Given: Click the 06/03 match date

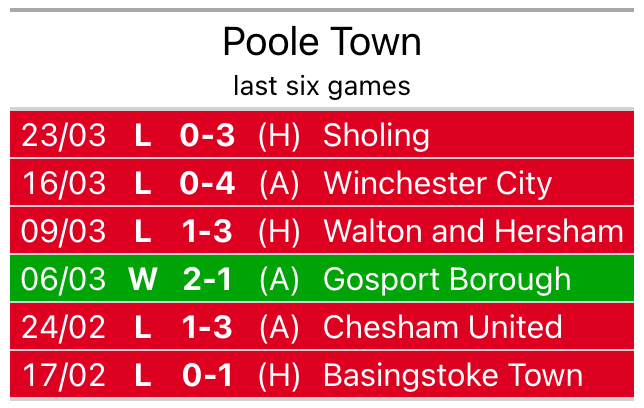Looking at the screenshot, I should click(x=64, y=280).
